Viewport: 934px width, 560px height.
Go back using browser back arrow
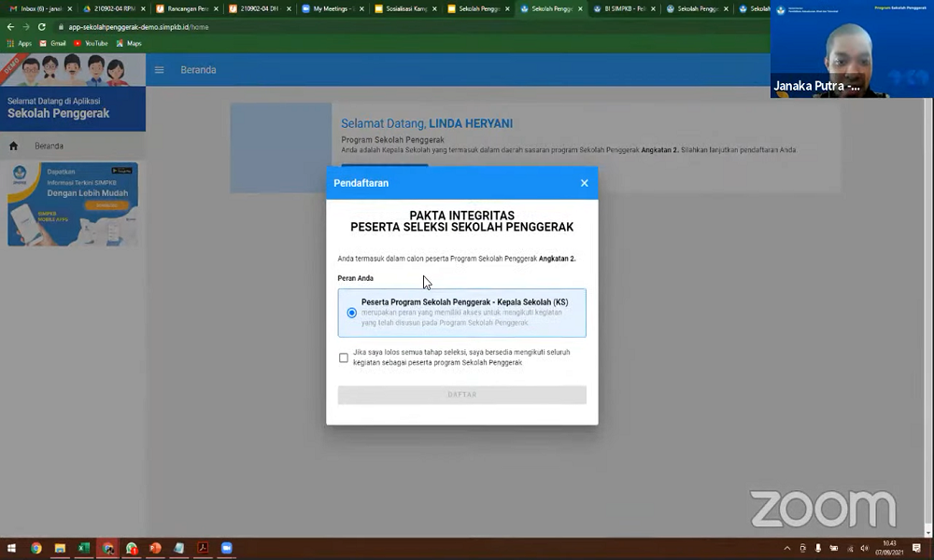tap(10, 27)
